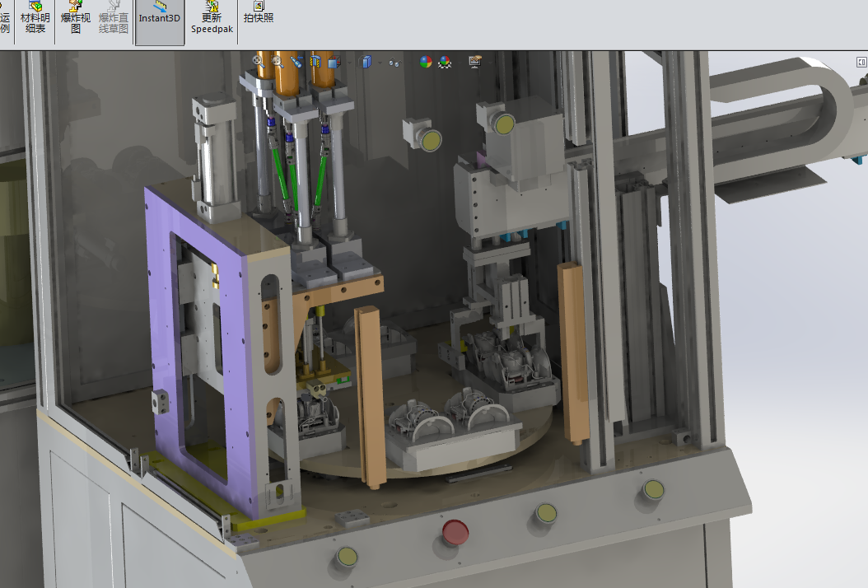The height and width of the screenshot is (588, 868).
Task: Click the Display Style box icon
Action: pos(365,62)
